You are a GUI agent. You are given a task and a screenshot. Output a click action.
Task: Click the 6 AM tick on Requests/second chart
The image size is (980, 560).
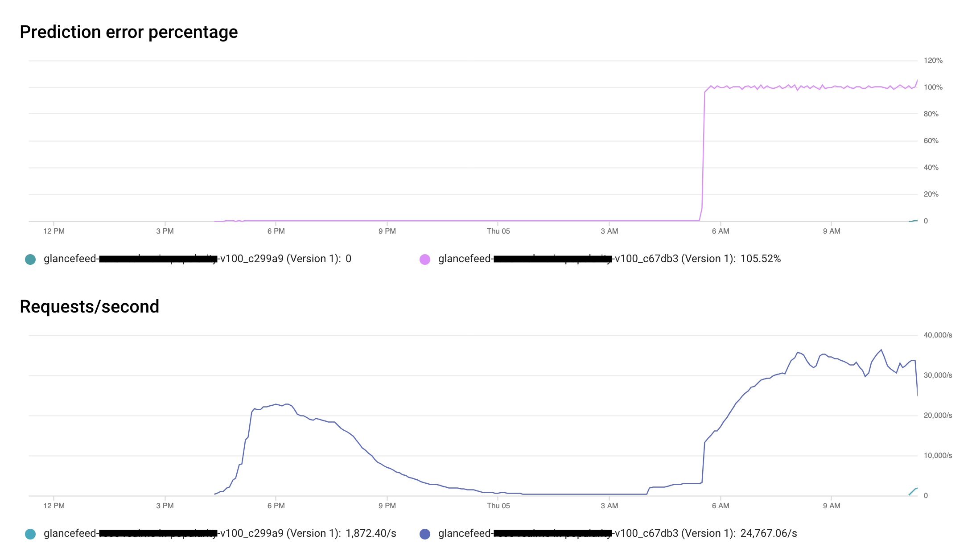point(721,506)
